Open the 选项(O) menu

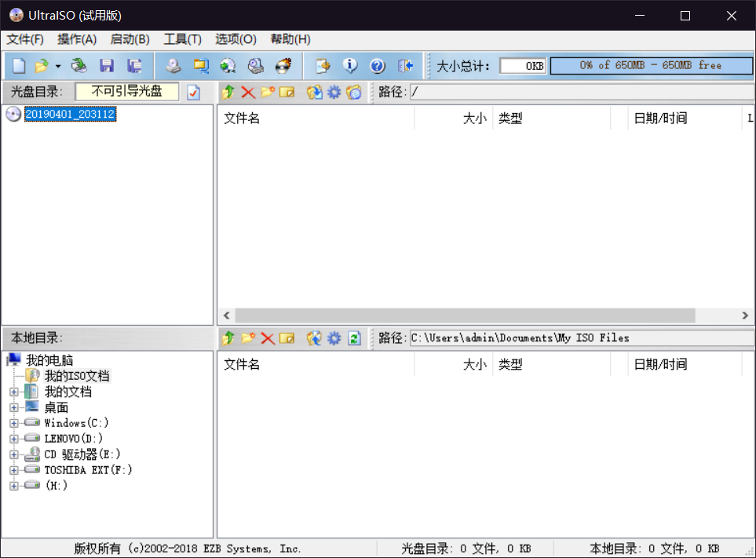point(236,39)
